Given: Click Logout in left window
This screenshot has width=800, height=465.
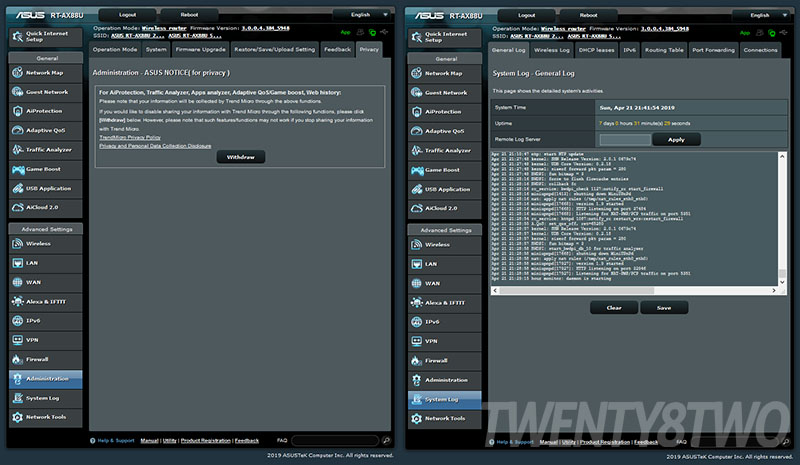Looking at the screenshot, I should (x=128, y=15).
